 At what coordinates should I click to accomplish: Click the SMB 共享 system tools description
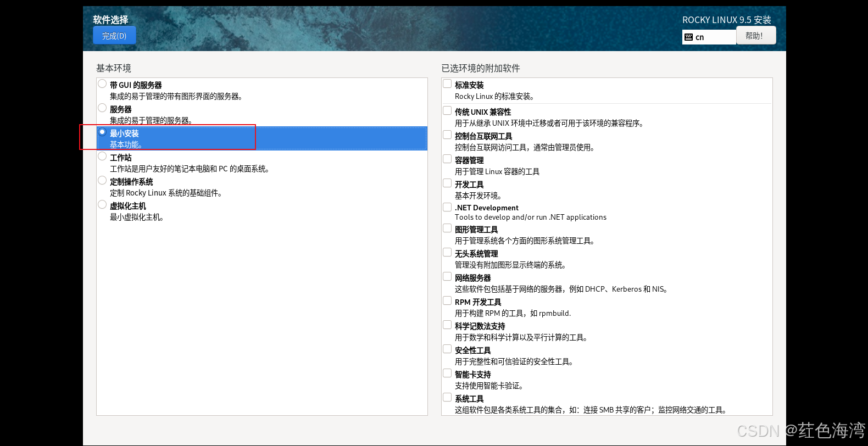592,410
